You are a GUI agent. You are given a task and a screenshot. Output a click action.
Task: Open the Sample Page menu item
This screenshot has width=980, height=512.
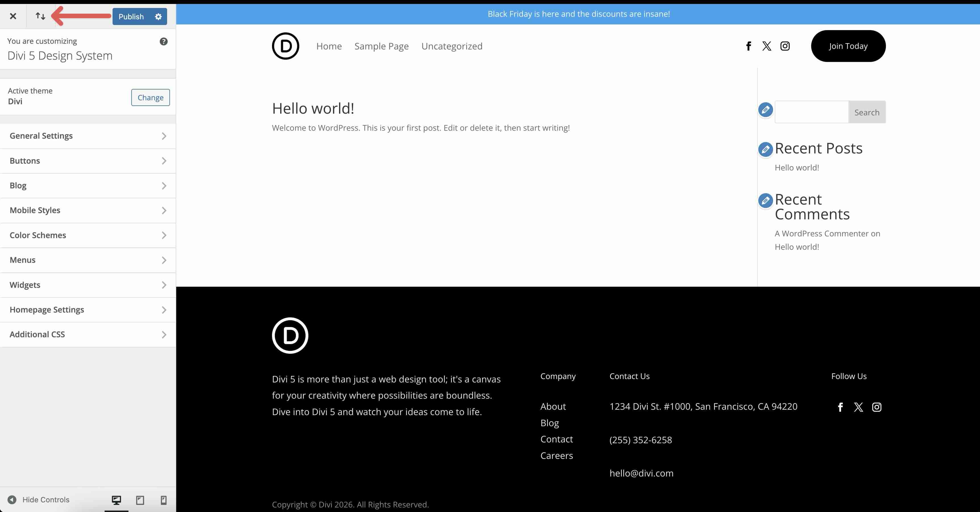point(382,46)
